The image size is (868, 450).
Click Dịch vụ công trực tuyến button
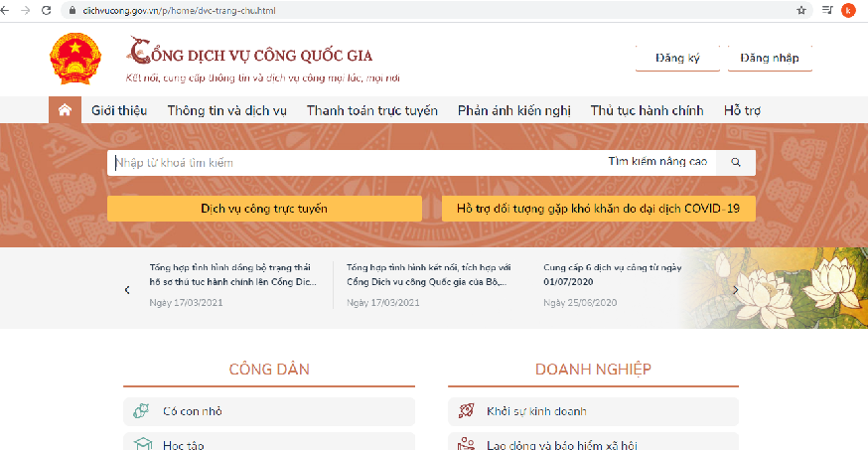click(264, 209)
